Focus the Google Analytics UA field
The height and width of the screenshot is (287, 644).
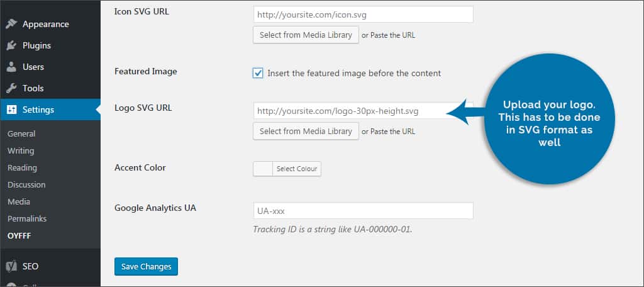(363, 211)
